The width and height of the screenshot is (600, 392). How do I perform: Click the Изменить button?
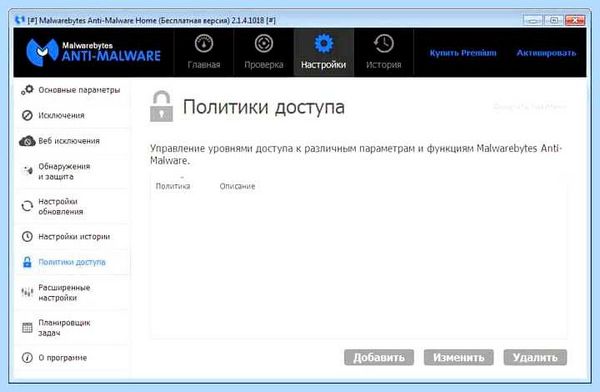tap(458, 358)
